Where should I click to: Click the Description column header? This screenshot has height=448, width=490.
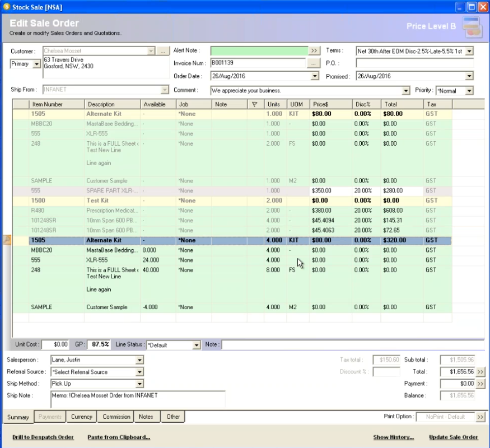coord(113,104)
